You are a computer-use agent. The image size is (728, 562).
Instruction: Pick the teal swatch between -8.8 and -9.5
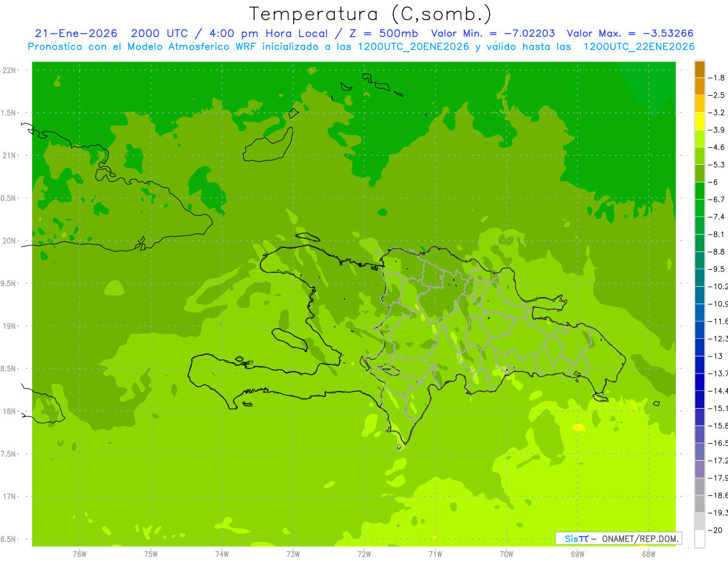(x=699, y=260)
